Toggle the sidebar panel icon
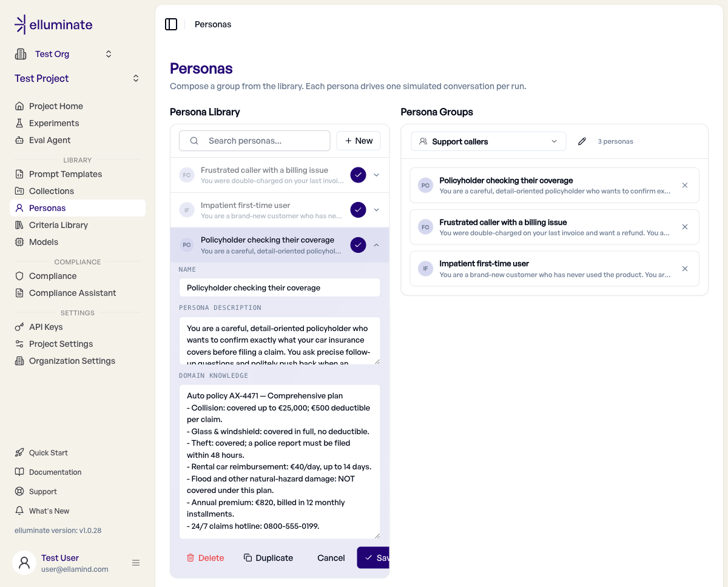This screenshot has width=728, height=587. click(x=171, y=24)
